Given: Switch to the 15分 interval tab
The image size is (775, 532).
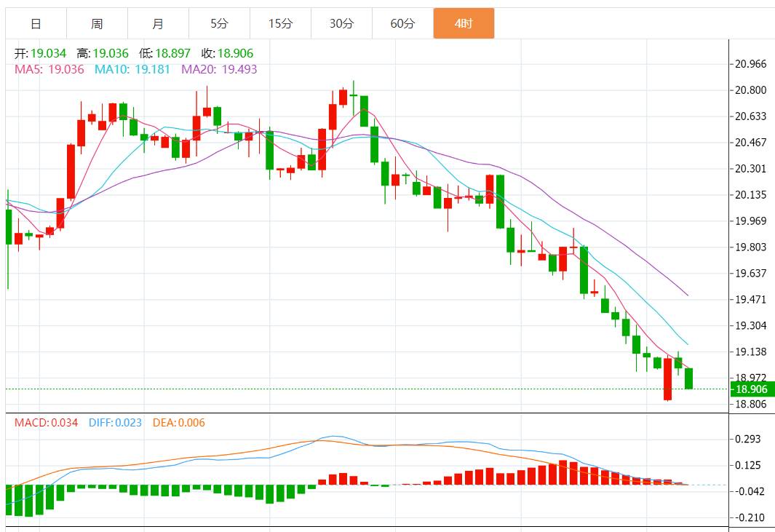Looking at the screenshot, I should coord(280,23).
